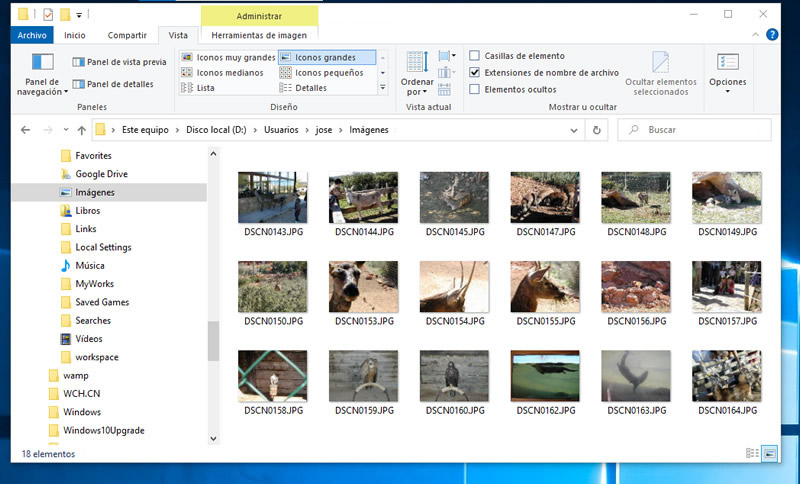
Task: Go up one folder level arrow
Action: (81, 130)
